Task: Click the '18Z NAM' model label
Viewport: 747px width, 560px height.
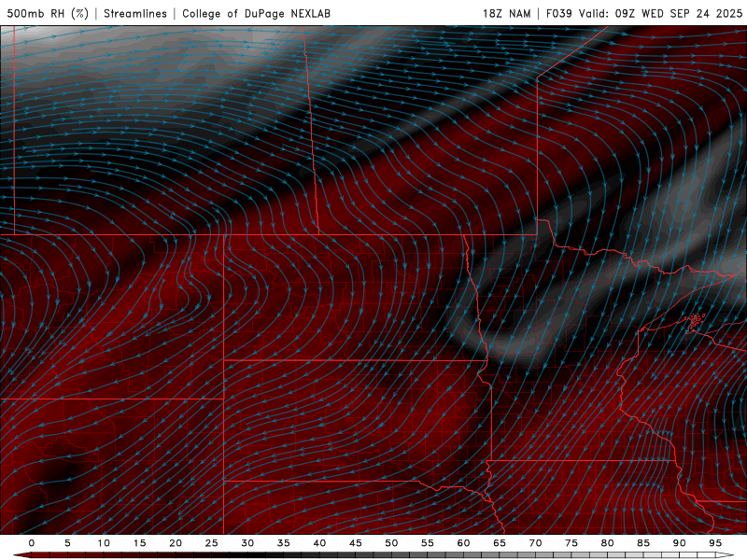Action: tap(506, 13)
